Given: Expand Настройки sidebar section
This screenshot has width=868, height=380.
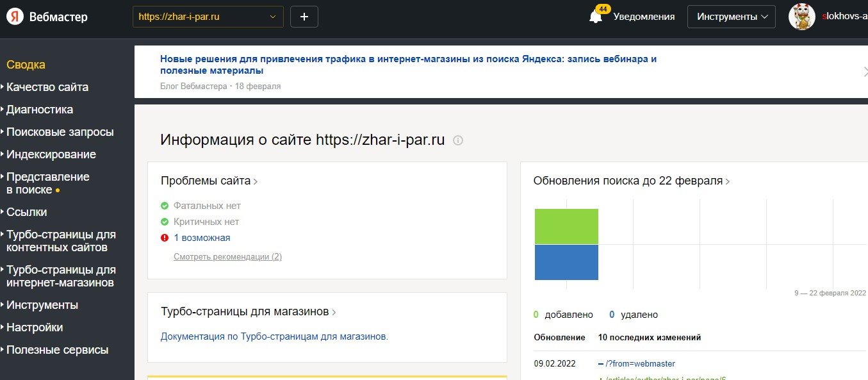Looking at the screenshot, I should (x=35, y=327).
